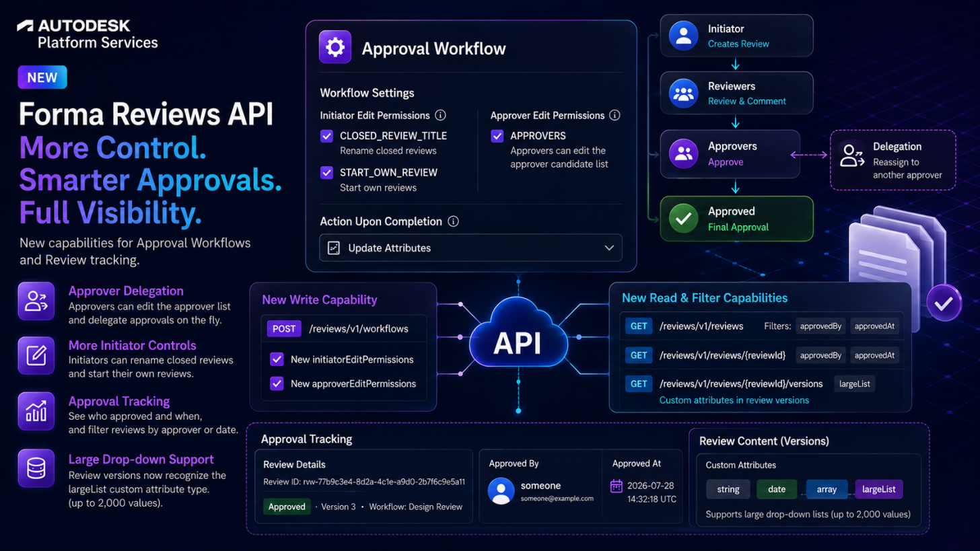This screenshot has width=980, height=551.
Task: Click the someone@example.com email
Action: point(557,499)
